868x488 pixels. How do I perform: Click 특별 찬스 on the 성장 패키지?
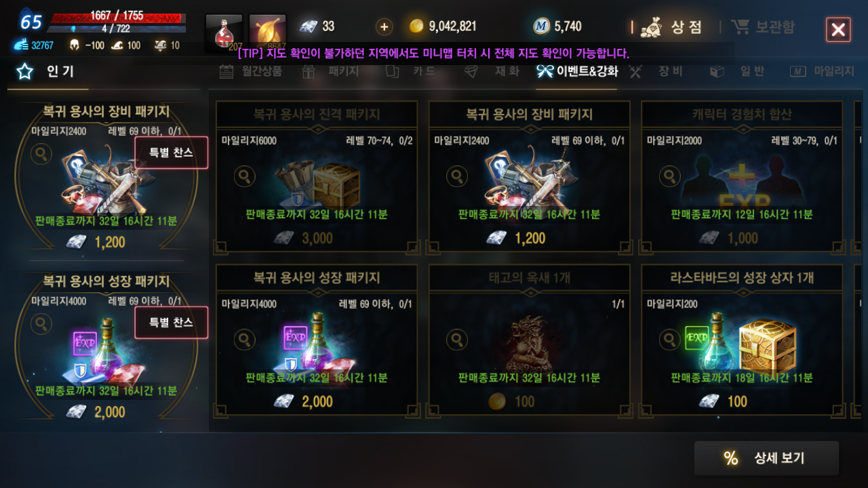tap(172, 322)
